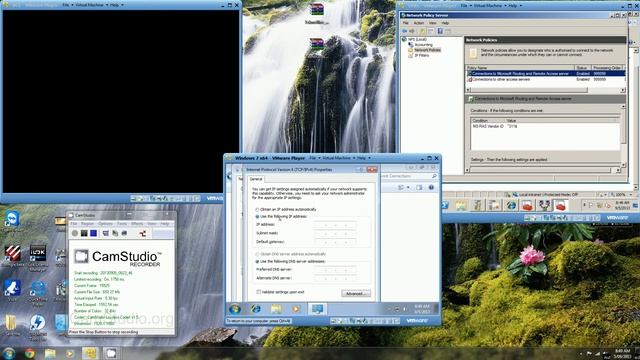Open Windows Explorer from host taskbar
Viewport: 640px width, 360px height.
coord(50,353)
